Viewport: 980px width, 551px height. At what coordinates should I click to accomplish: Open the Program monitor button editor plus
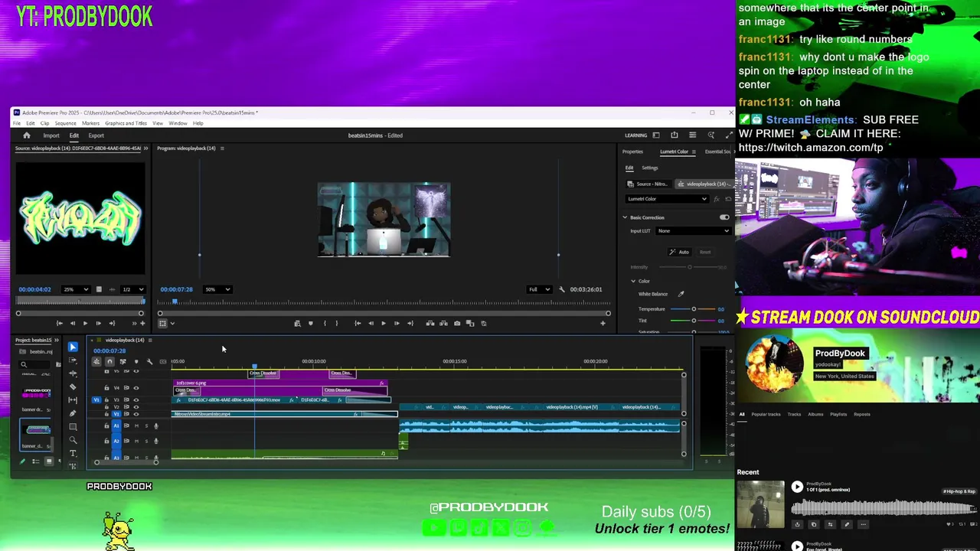603,323
